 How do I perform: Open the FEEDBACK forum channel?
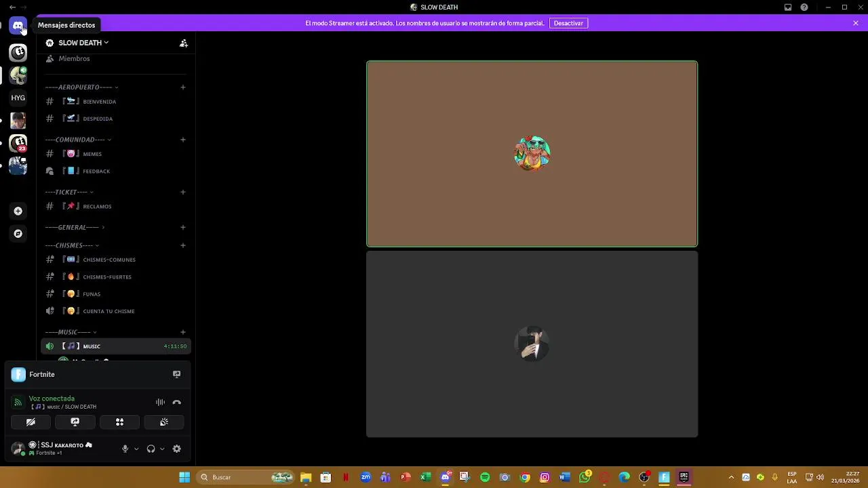[x=115, y=171]
